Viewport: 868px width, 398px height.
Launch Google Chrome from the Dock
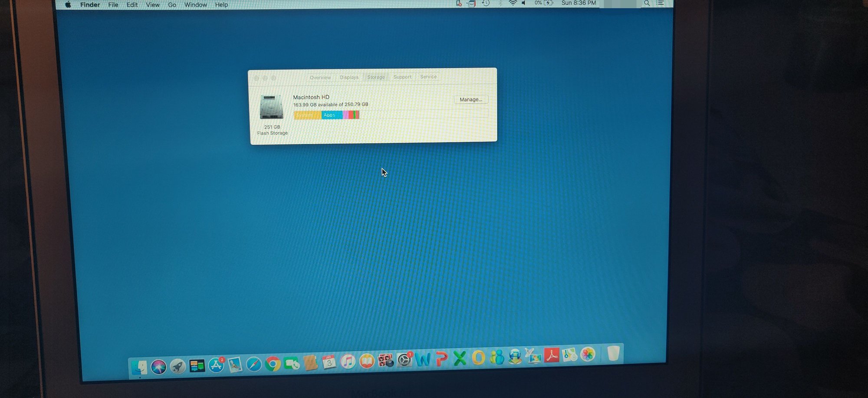click(273, 364)
